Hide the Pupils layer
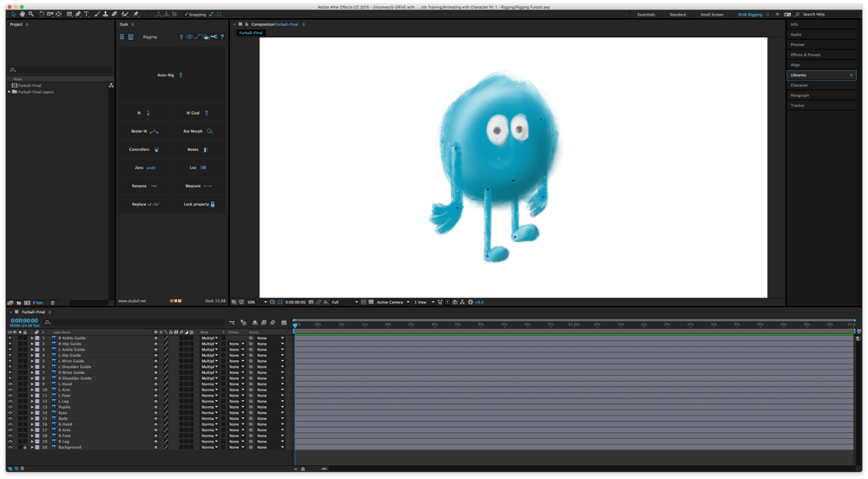The width and height of the screenshot is (868, 479). (10, 407)
